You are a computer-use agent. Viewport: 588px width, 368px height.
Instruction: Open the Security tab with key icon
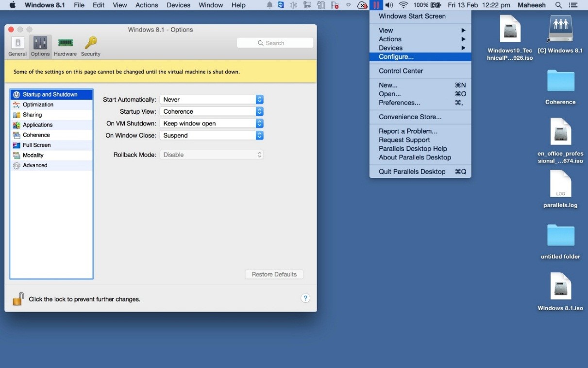coord(91,47)
